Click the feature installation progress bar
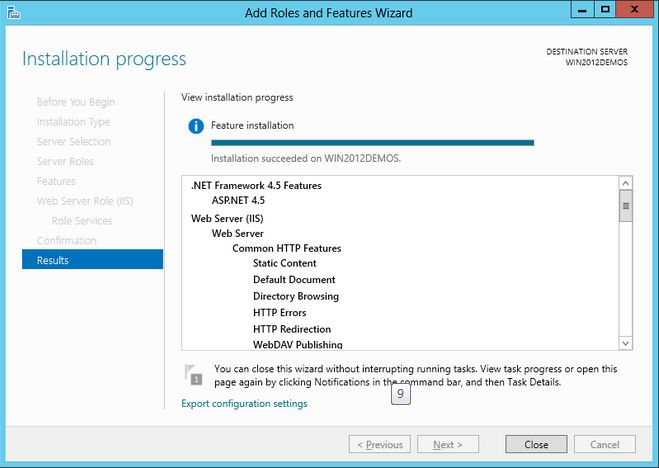 [372, 143]
